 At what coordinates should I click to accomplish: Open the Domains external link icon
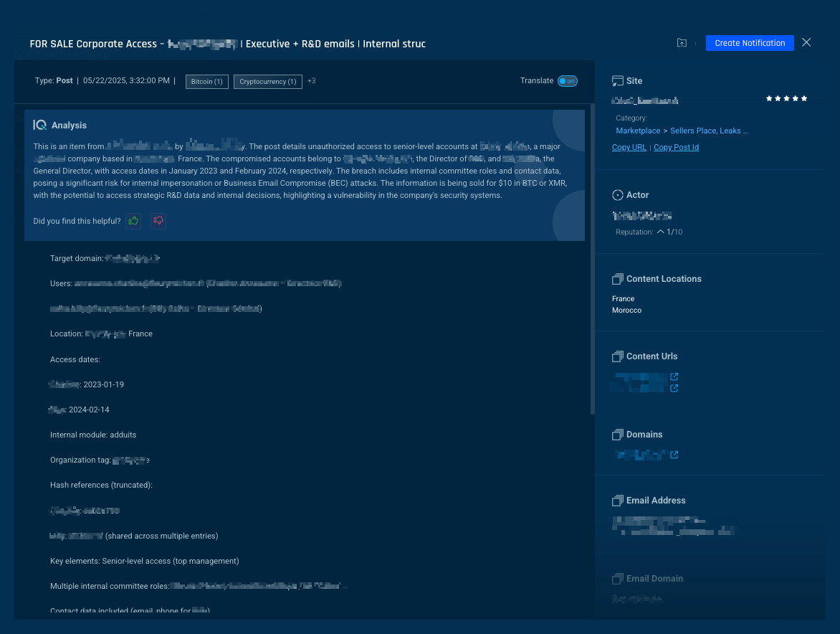click(x=674, y=455)
